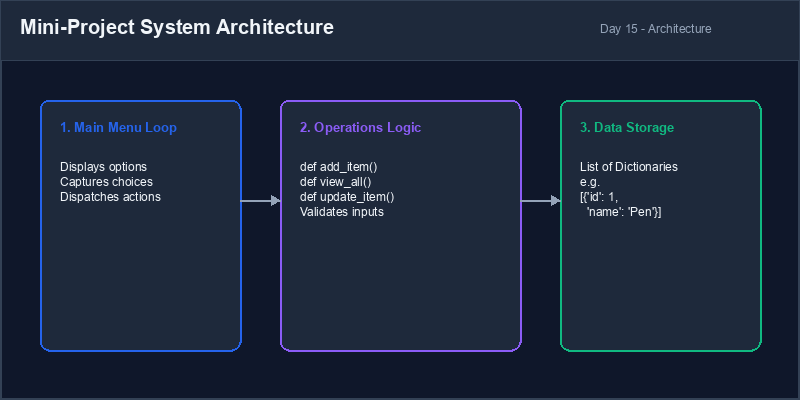The image size is (800, 400).
Task: Select the 3. Data Storage heading
Action: coord(627,128)
